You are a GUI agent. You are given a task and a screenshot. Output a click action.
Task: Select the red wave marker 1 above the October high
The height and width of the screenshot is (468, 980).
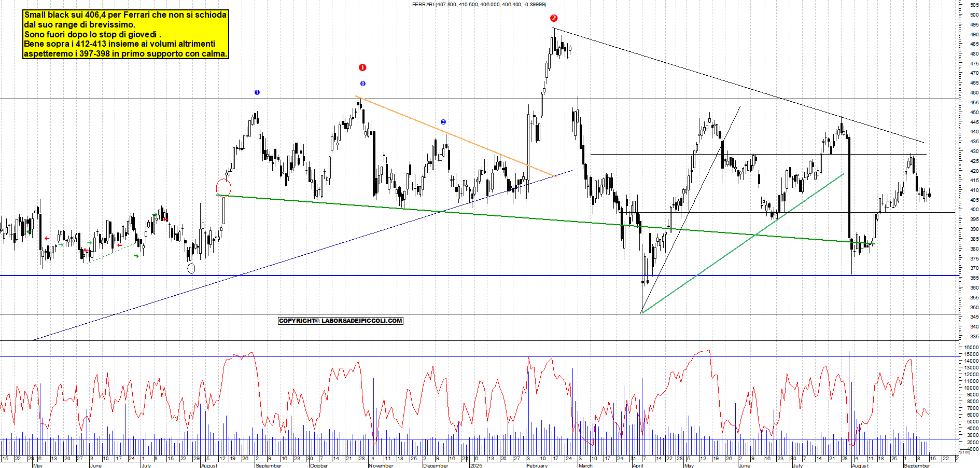pos(362,67)
